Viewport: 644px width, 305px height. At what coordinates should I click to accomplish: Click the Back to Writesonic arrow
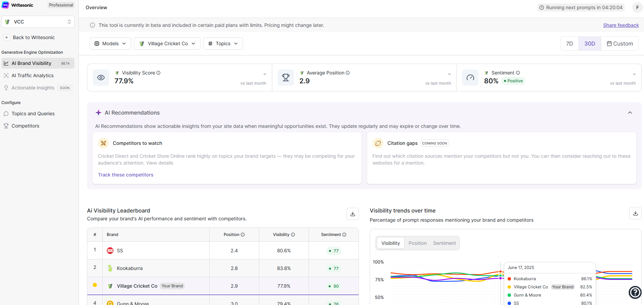[7, 37]
